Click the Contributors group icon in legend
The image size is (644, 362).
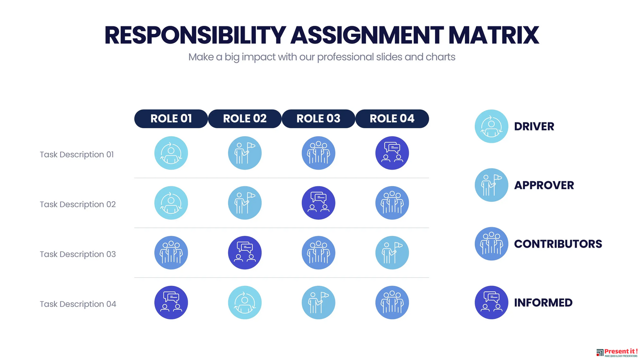(x=491, y=244)
